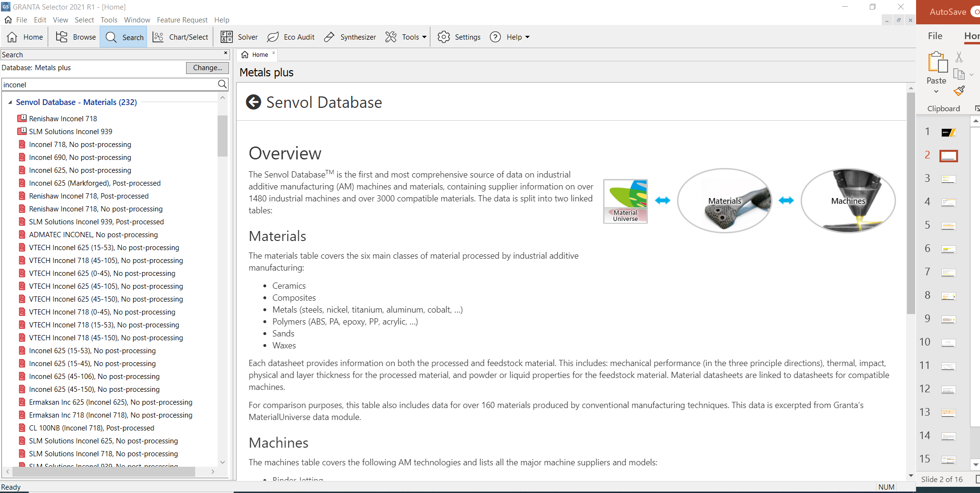Open Inconel 690, No post-processing record
The width and height of the screenshot is (980, 493).
coord(80,157)
